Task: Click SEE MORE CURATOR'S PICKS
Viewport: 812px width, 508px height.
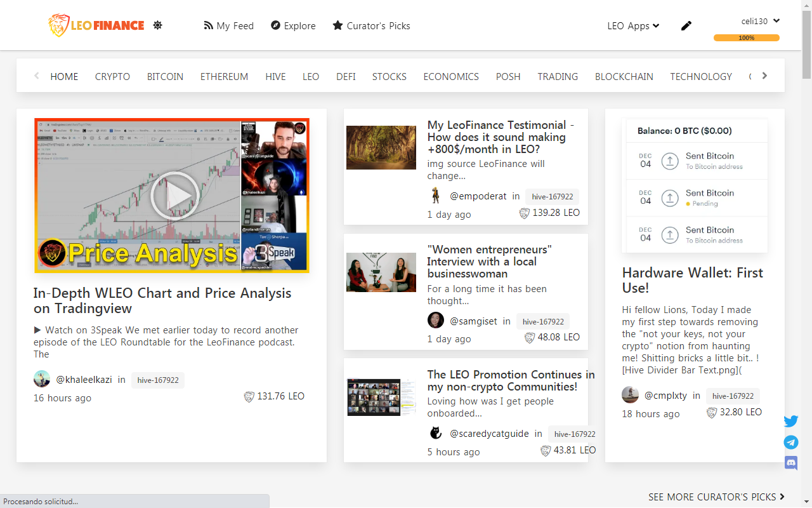Action: click(716, 497)
